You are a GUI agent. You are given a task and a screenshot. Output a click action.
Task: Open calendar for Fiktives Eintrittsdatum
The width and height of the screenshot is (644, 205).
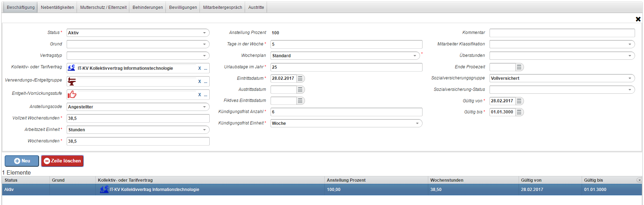tap(300, 101)
